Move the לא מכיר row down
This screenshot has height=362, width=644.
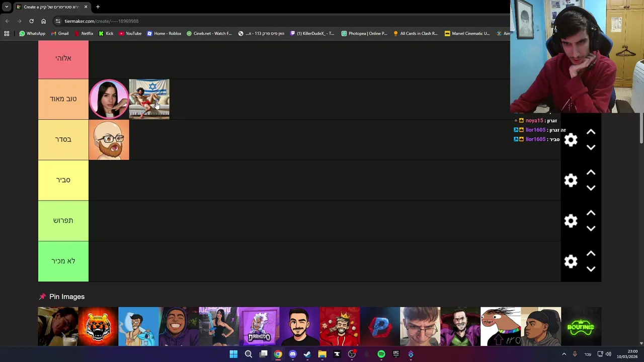tap(591, 269)
